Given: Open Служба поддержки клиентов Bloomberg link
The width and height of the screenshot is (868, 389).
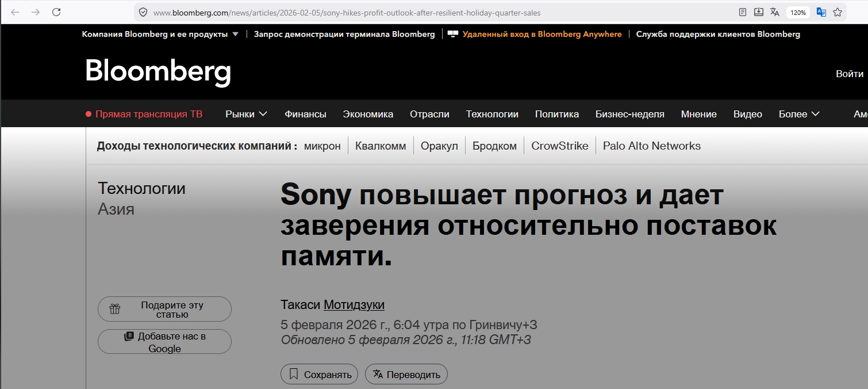Looking at the screenshot, I should 718,34.
